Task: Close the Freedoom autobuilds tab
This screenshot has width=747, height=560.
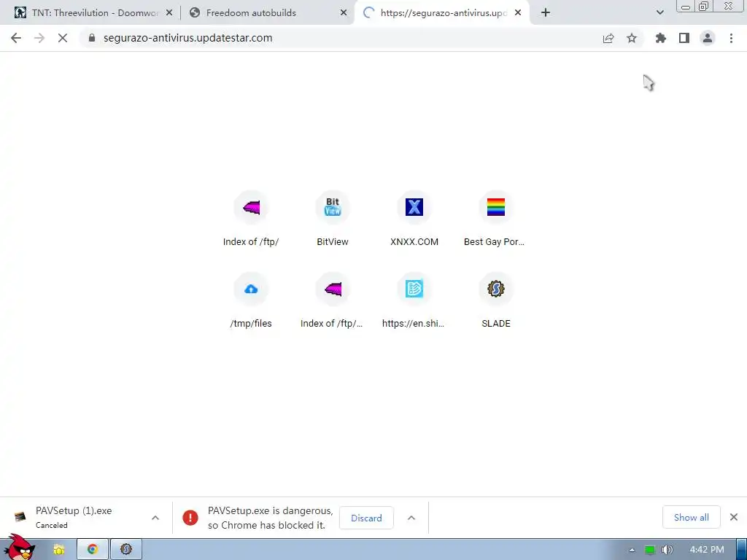Action: pos(344,13)
